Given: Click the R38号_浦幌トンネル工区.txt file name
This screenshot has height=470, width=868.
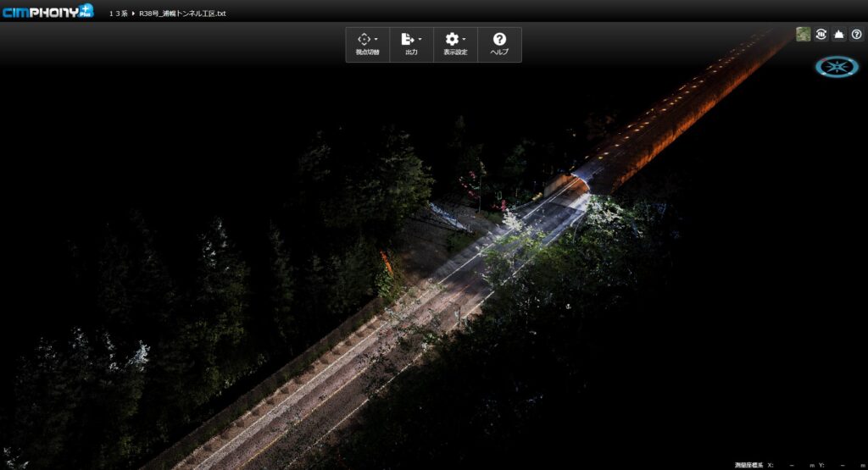Looking at the screenshot, I should point(182,14).
